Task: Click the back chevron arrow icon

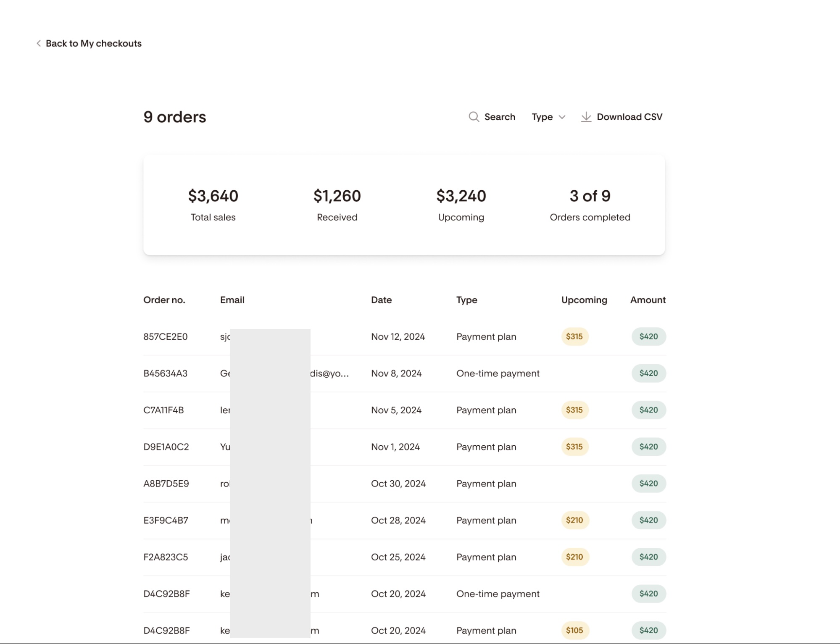Action: coord(39,43)
